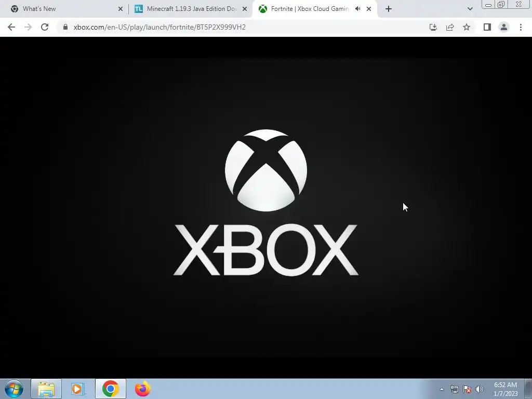View site security lock information
The height and width of the screenshot is (399, 532).
pos(65,27)
